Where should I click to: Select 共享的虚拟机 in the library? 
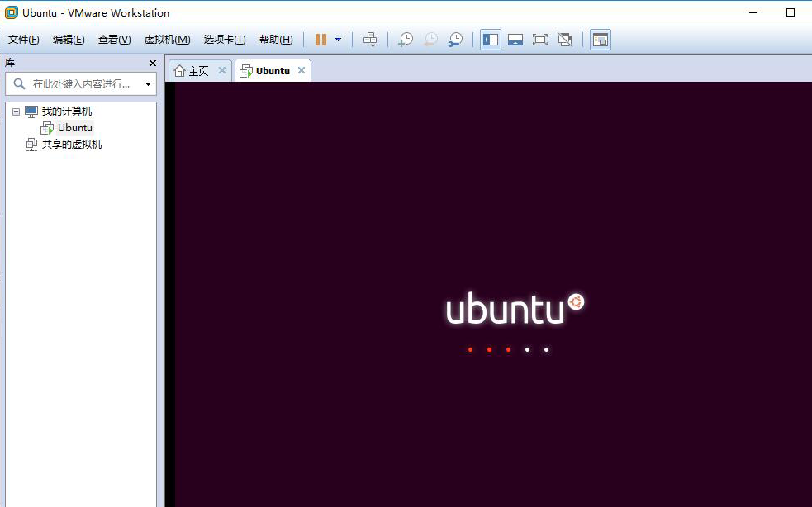[x=72, y=144]
